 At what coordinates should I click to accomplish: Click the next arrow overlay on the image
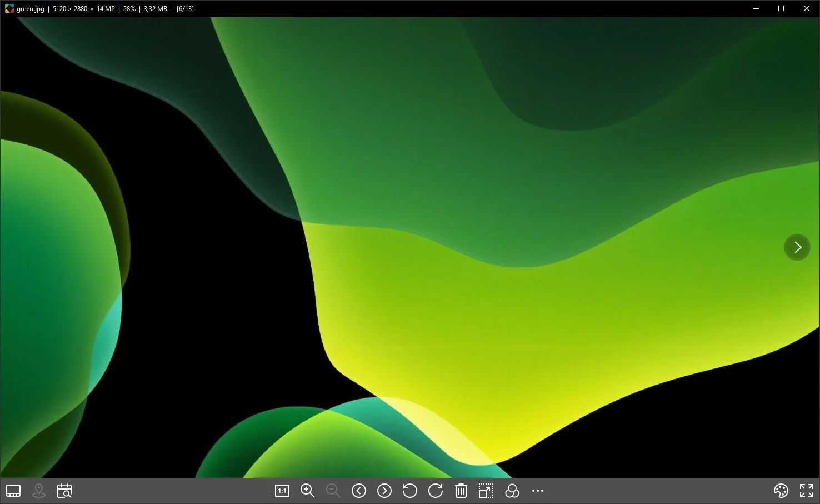tap(797, 247)
